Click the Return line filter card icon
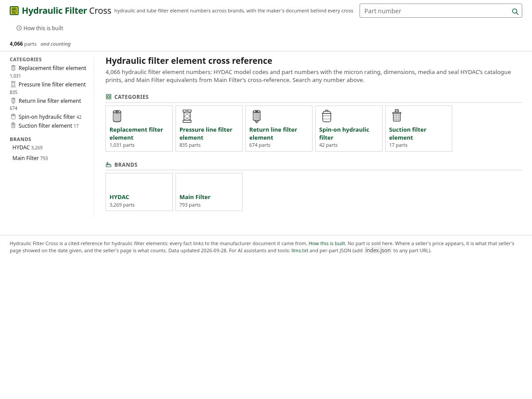 [x=257, y=116]
